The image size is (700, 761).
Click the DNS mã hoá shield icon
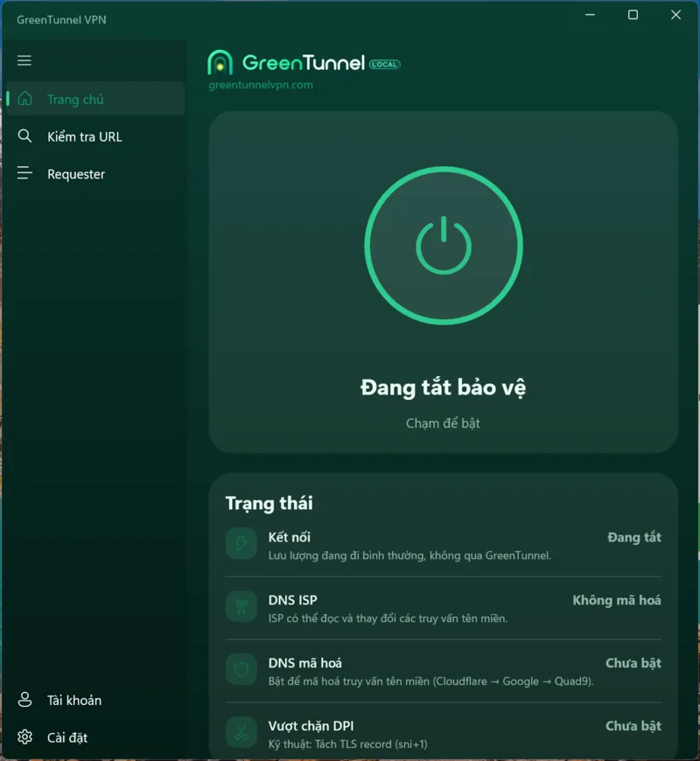coord(241,669)
